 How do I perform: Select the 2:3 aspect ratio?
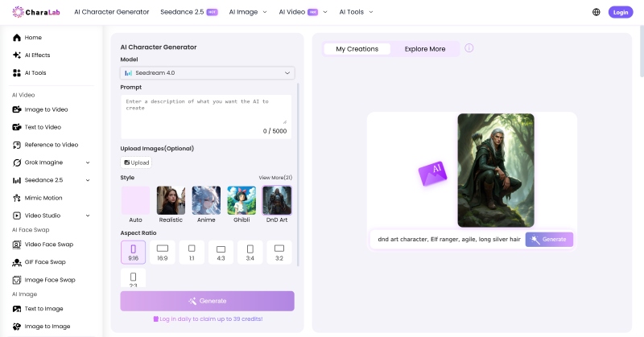tap(133, 278)
